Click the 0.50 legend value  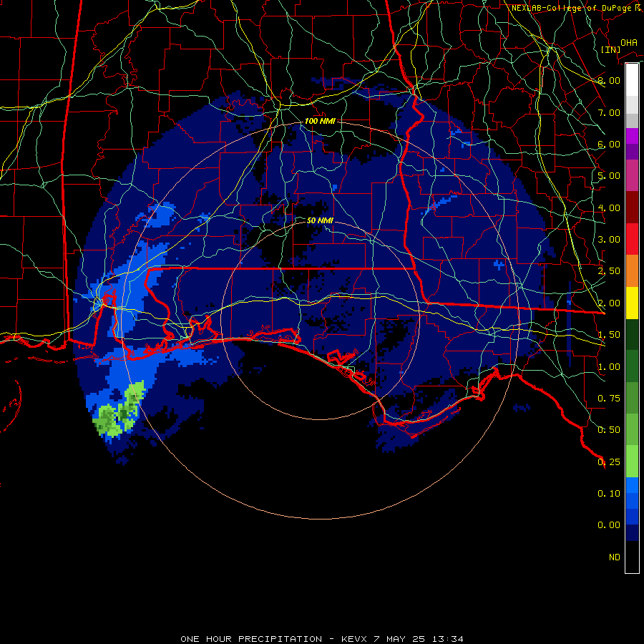click(609, 430)
